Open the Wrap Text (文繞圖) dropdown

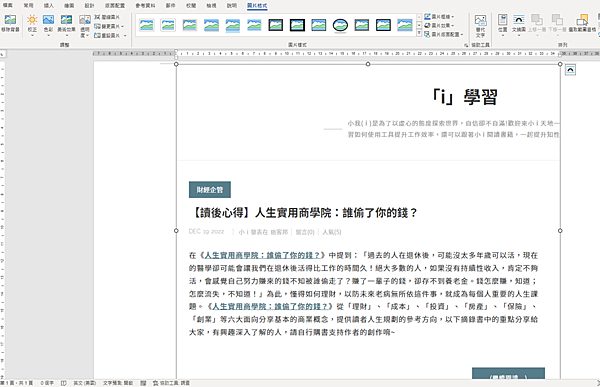[x=519, y=25]
